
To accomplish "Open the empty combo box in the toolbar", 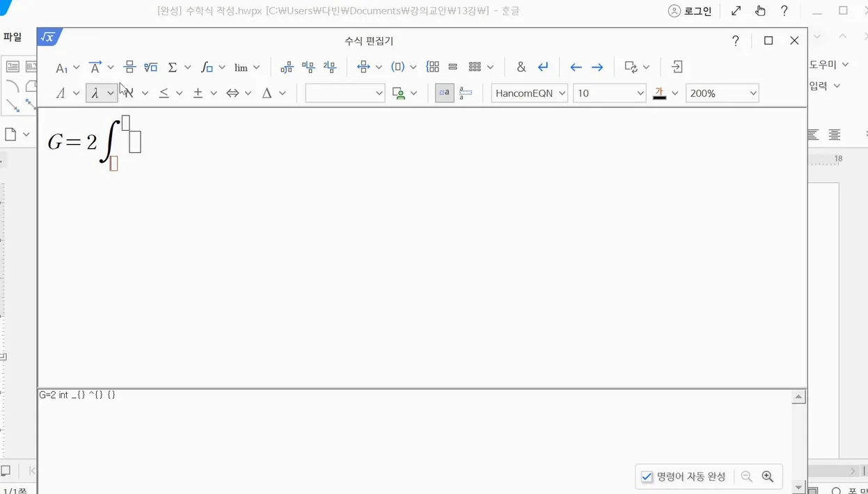I will [345, 93].
